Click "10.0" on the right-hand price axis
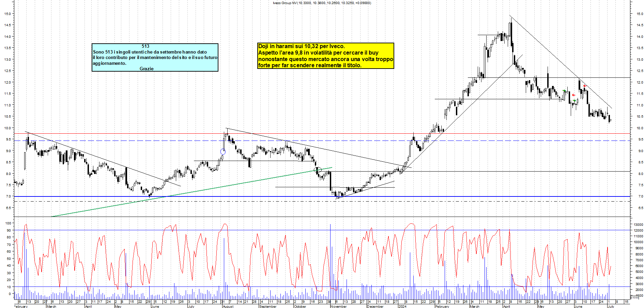This screenshot has width=644, height=308. [x=640, y=128]
